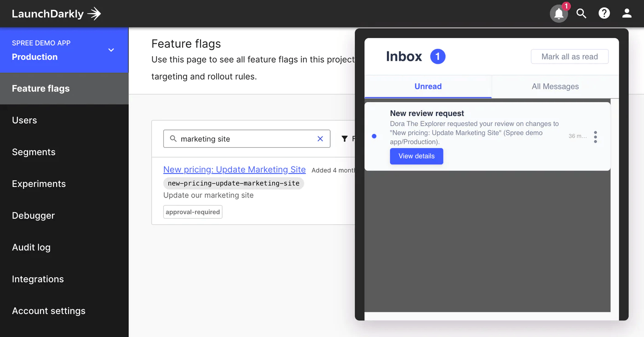Open the notification bell icon
This screenshot has height=337, width=644.
558,13
